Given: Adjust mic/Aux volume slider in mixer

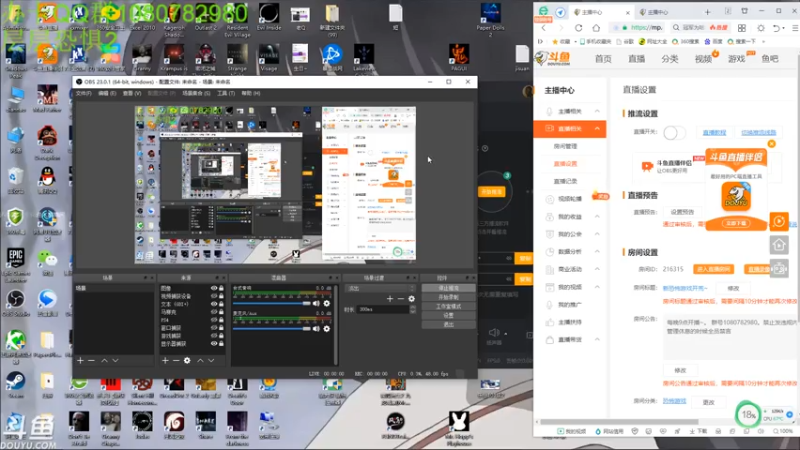Looking at the screenshot, I should [272, 329].
